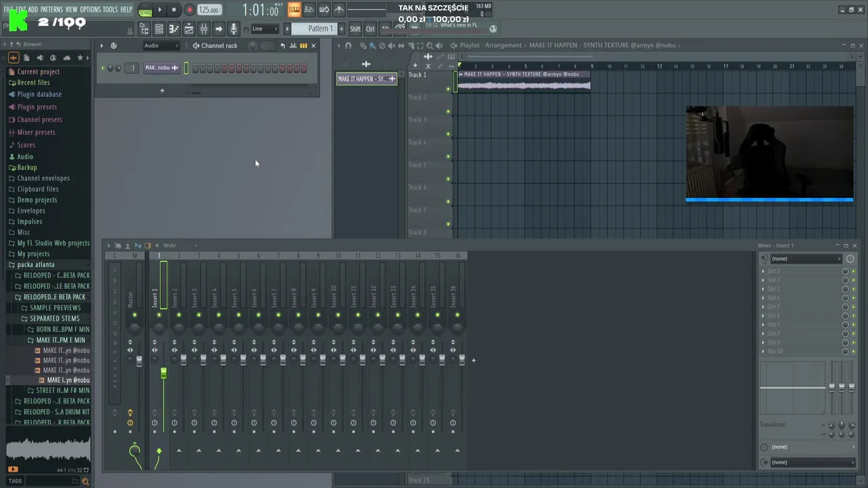Toggle the MAK..nobu channel mute LED
868x488 pixels.
coord(103,68)
